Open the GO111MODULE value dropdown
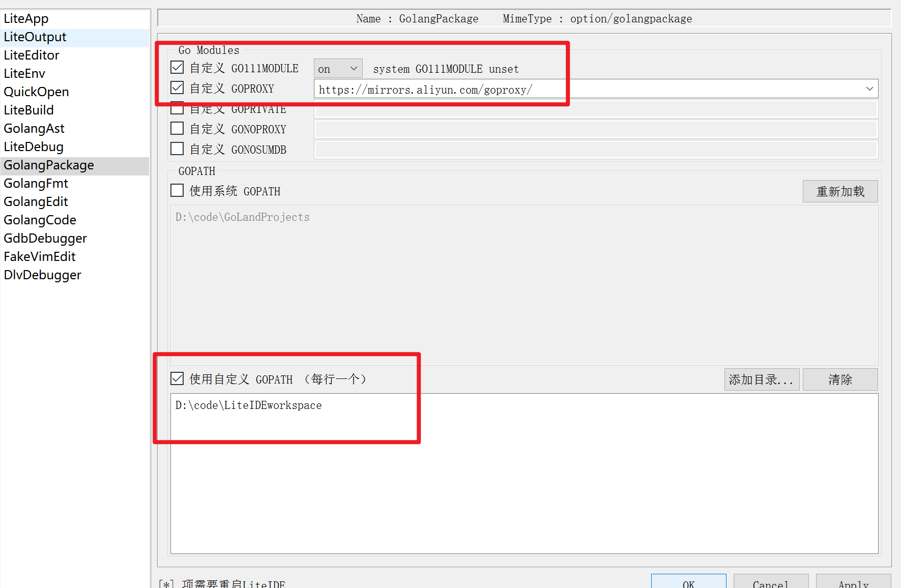Viewport: 901px width, 588px height. 337,68
